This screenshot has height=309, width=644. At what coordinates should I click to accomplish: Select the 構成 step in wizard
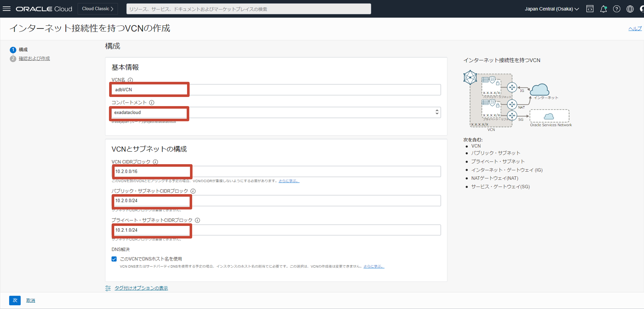pyautogui.click(x=23, y=49)
